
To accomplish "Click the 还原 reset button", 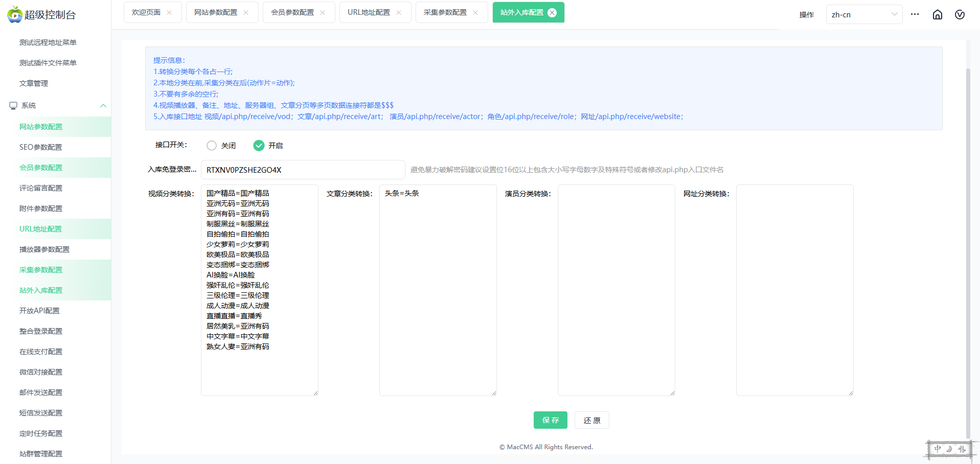I will tap(591, 420).
